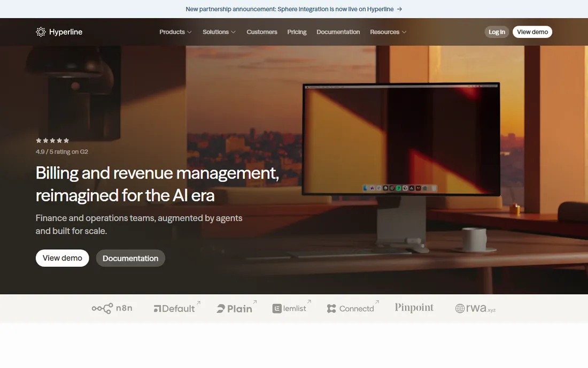The height and width of the screenshot is (368, 588).
Task: Click the Pinpoint customer logo
Action: pyautogui.click(x=414, y=308)
